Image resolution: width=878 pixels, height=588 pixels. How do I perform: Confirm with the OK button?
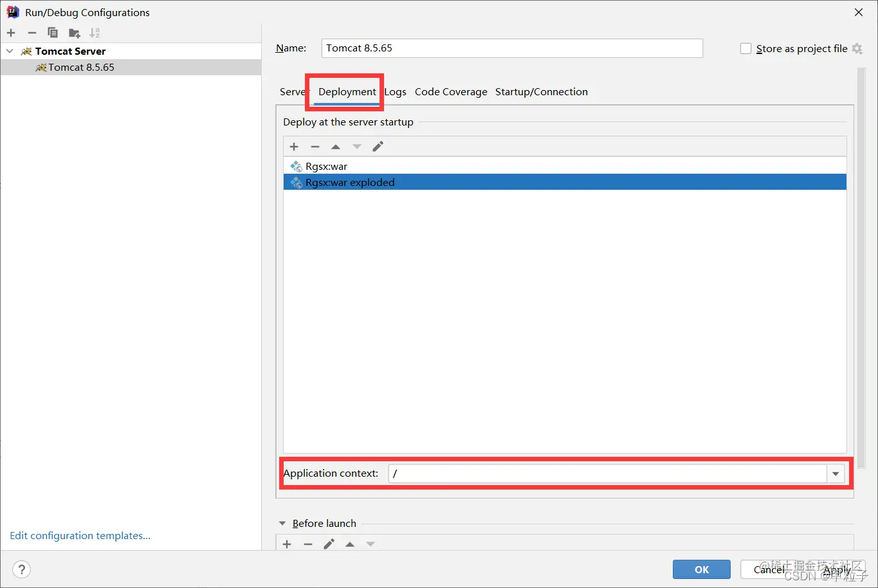(x=702, y=569)
